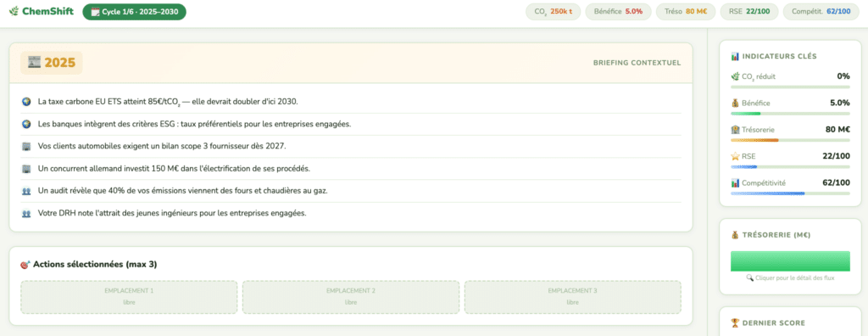Click the Compétitivité progress bar
Viewport: 868px width, 336px height.
[790, 193]
